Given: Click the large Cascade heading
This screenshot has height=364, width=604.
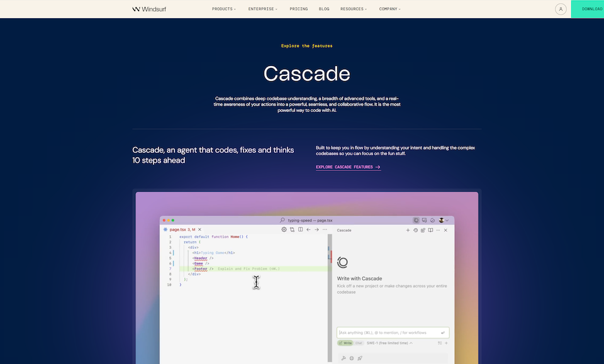Looking at the screenshot, I should coord(306,74).
